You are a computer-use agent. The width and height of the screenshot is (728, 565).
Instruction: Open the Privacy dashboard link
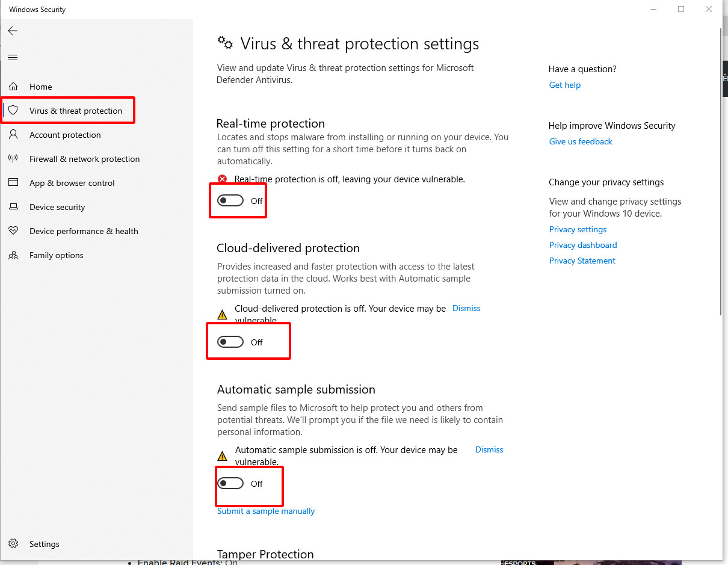click(583, 245)
